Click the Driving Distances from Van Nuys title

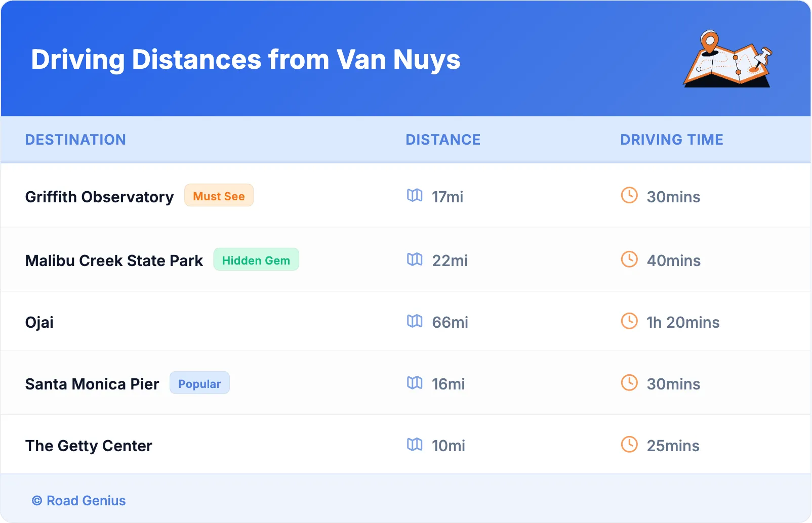tap(246, 60)
